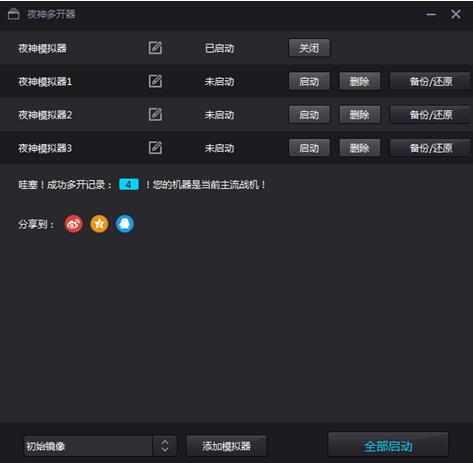Screen dimensions: 473x463
Task: Expand the 初始镜像 dropdown arrows
Action: point(165,446)
